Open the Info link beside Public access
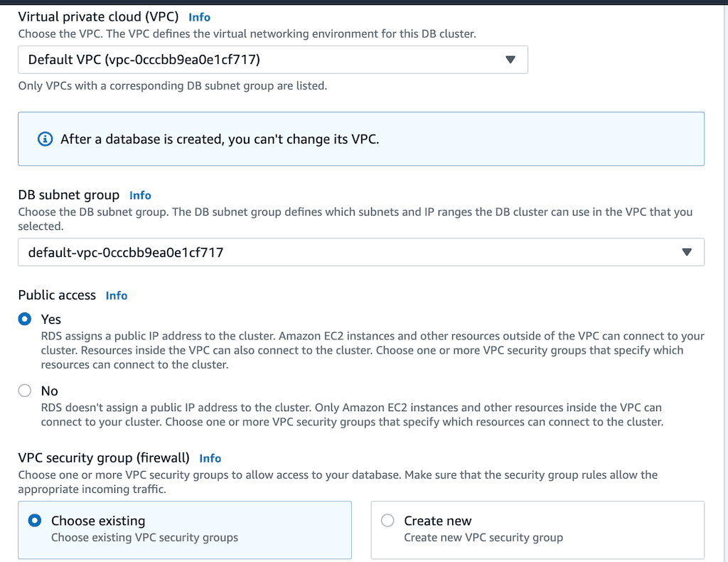Viewport: 728px width, 562px height. (x=116, y=295)
